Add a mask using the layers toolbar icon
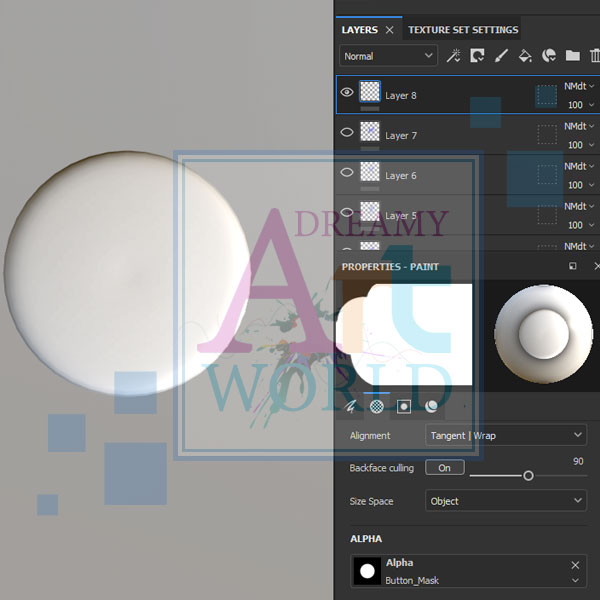 [477, 56]
